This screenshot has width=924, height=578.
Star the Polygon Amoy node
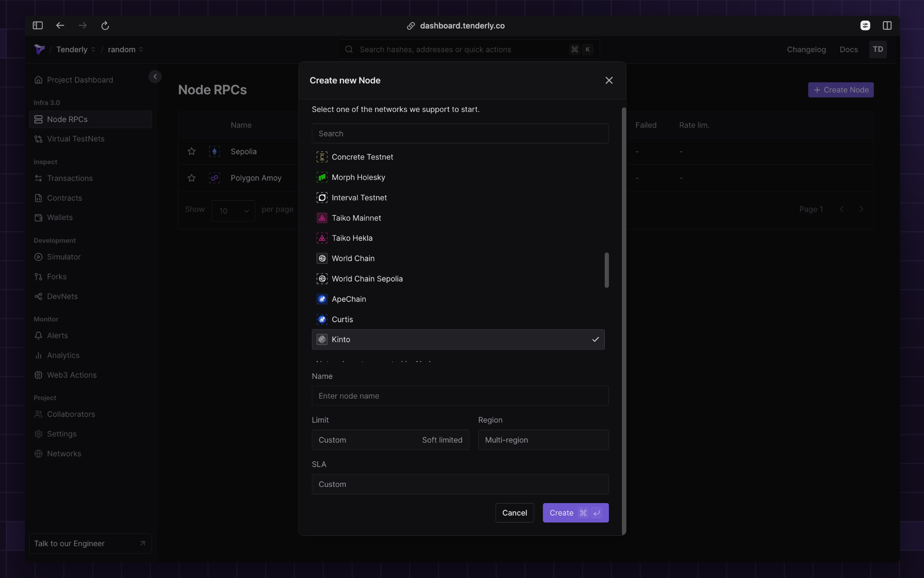(x=191, y=178)
